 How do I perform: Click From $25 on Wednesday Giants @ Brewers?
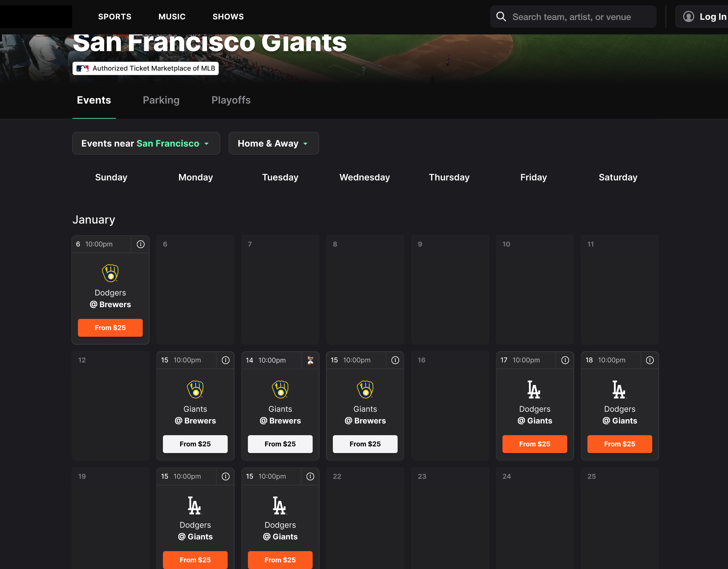(365, 444)
